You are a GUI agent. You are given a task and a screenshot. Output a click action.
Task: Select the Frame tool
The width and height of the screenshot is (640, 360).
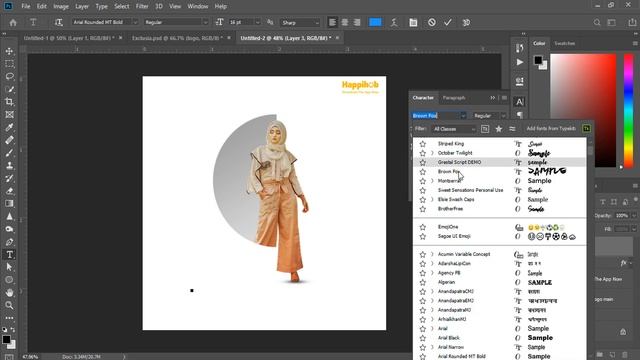9,114
